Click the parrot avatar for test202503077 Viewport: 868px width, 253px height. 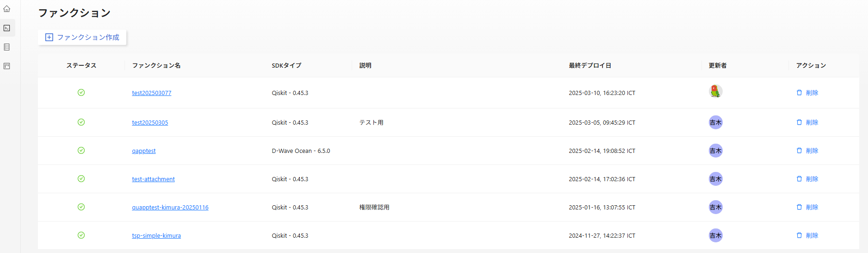715,91
